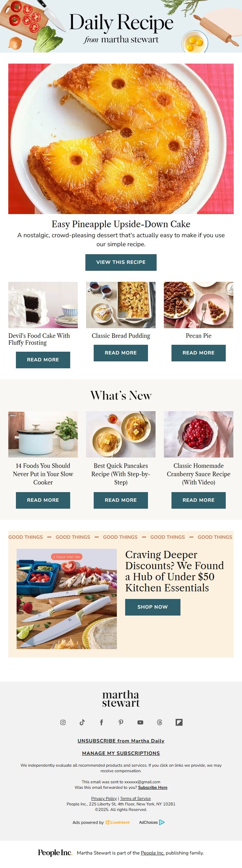The image size is (242, 868).
Task: Click the Shop Now button
Action: pos(153,607)
